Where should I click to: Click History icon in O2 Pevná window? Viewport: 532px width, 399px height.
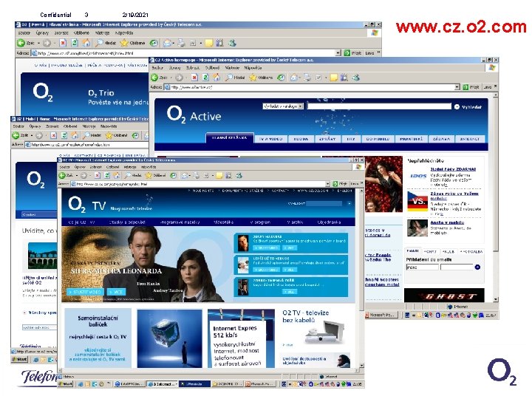(154, 43)
